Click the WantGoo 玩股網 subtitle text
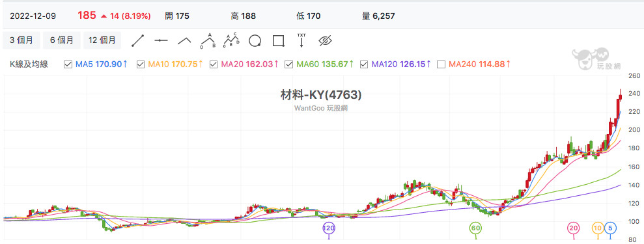Screen dimensions: 644x244 point(321,108)
